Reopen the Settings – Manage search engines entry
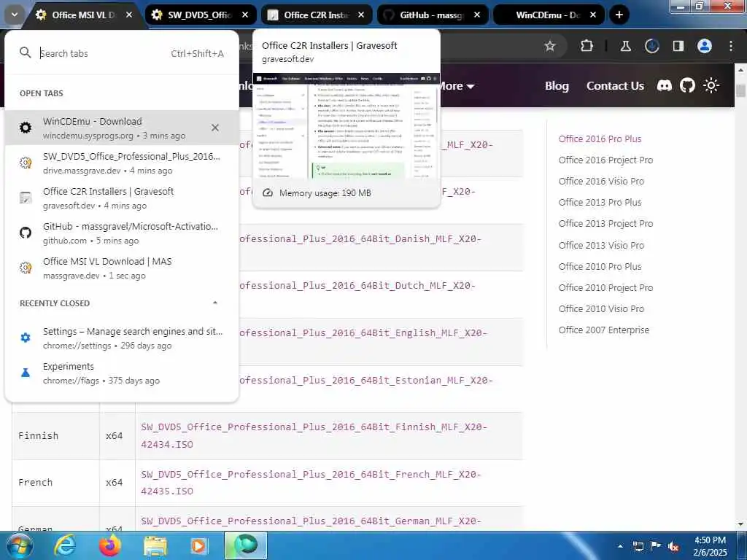The image size is (747, 560). pyautogui.click(x=122, y=338)
